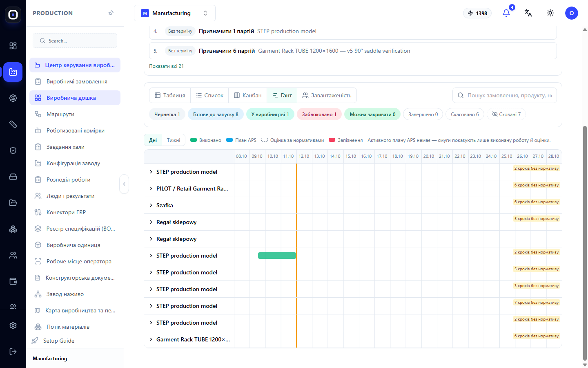Click the logout icon in the left rail
The width and height of the screenshot is (588, 368).
tap(13, 352)
